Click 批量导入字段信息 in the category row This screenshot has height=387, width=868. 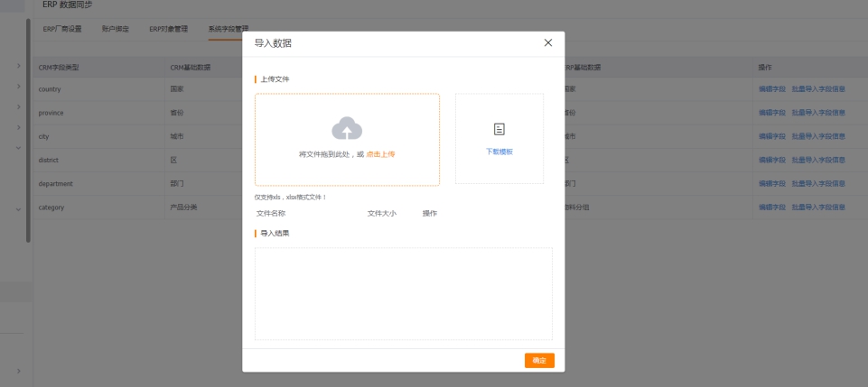pyautogui.click(x=818, y=207)
